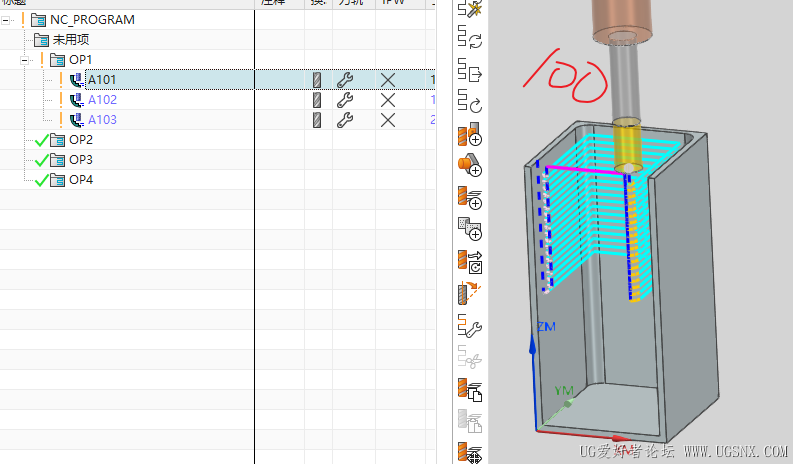Click the A103 operation entry

pyautogui.click(x=102, y=120)
